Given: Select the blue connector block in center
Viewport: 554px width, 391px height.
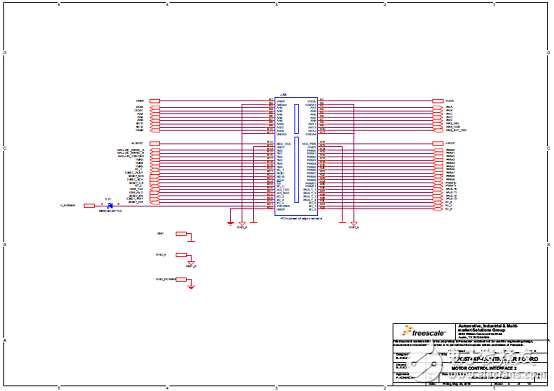Looking at the screenshot, I should point(296,156).
